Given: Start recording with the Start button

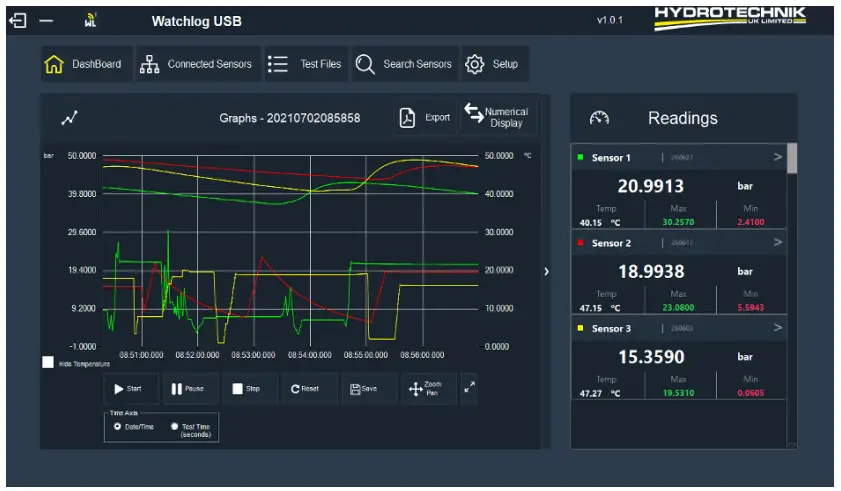Looking at the screenshot, I should tap(130, 389).
